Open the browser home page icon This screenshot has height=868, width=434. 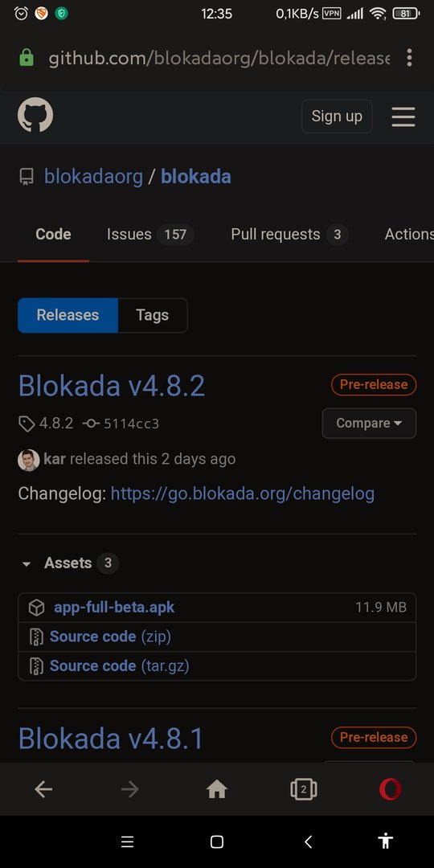[216, 789]
